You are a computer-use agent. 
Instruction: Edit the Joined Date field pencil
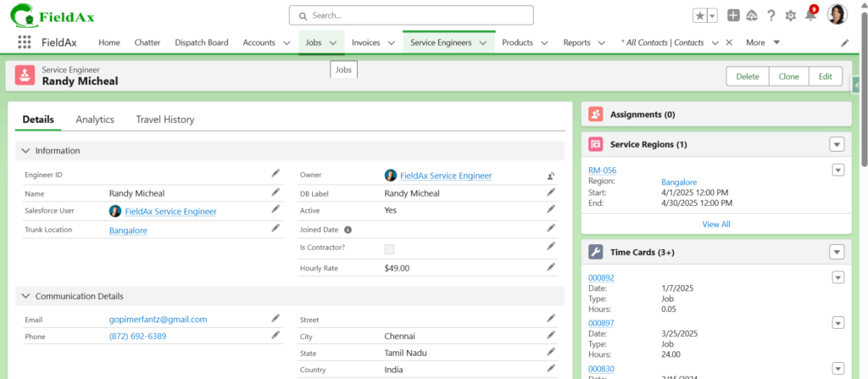(551, 228)
